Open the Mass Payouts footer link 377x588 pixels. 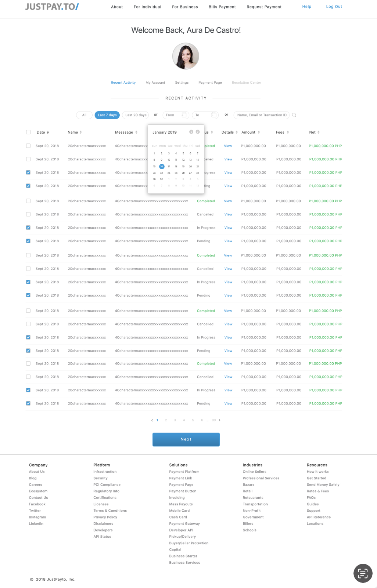(x=181, y=504)
